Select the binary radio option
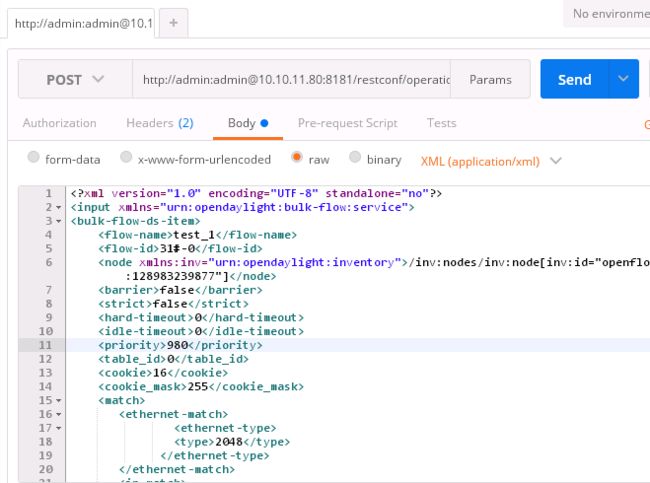 [x=355, y=157]
